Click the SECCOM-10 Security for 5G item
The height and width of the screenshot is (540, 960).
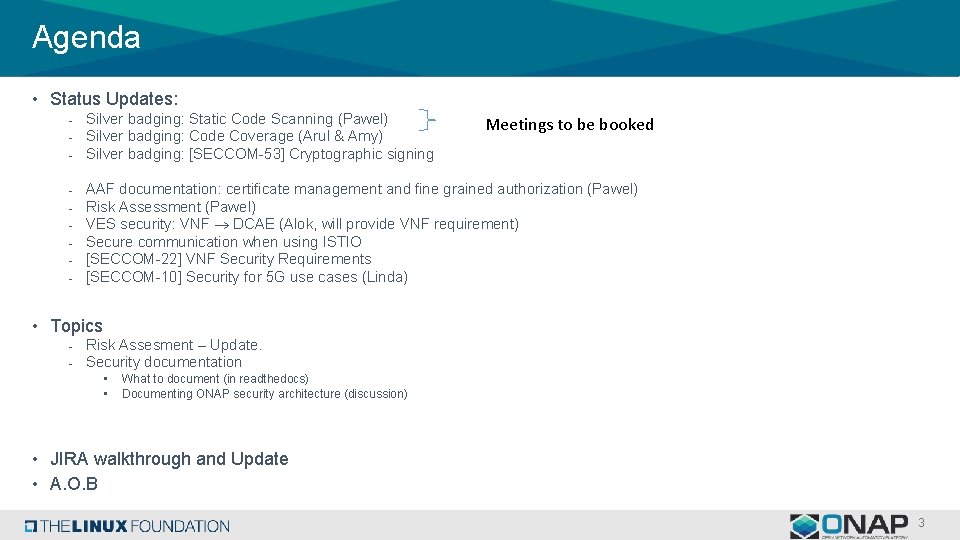[x=247, y=277]
